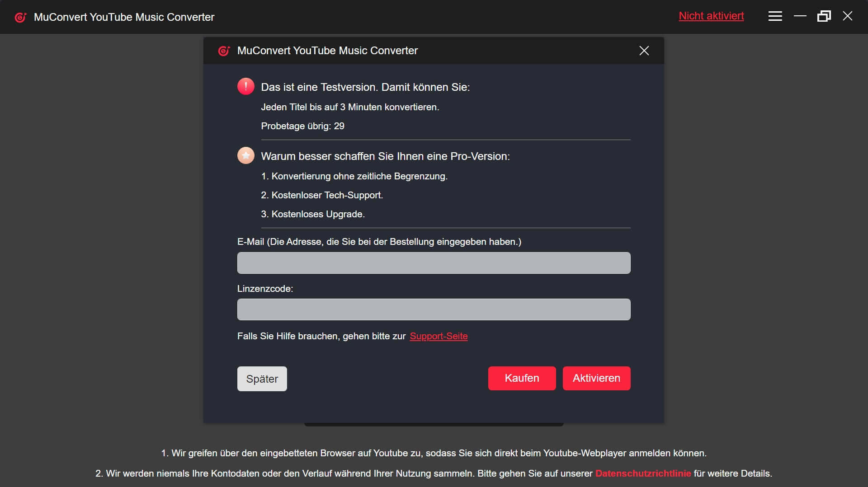Click the star Pro-Version icon
The width and height of the screenshot is (868, 487).
coord(245,155)
